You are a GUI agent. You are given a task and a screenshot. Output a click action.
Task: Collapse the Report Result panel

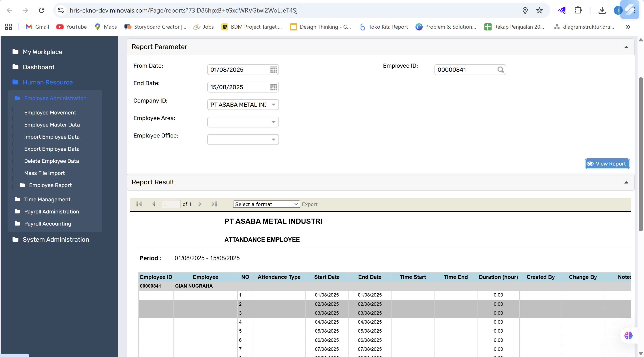pyautogui.click(x=626, y=182)
